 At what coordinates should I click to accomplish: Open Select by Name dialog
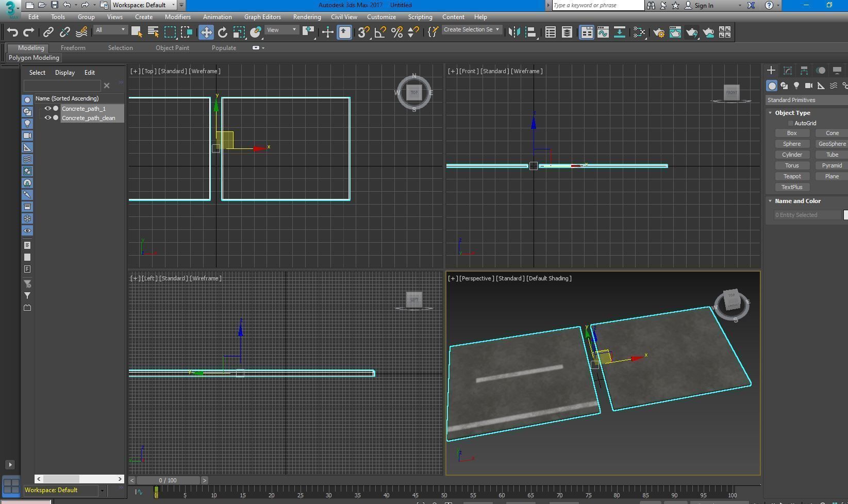[153, 32]
